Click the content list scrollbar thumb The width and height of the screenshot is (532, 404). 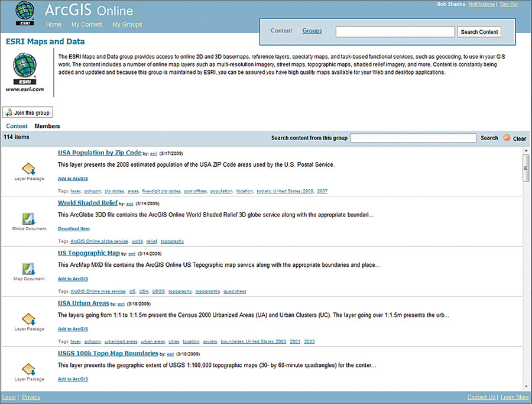(x=526, y=168)
